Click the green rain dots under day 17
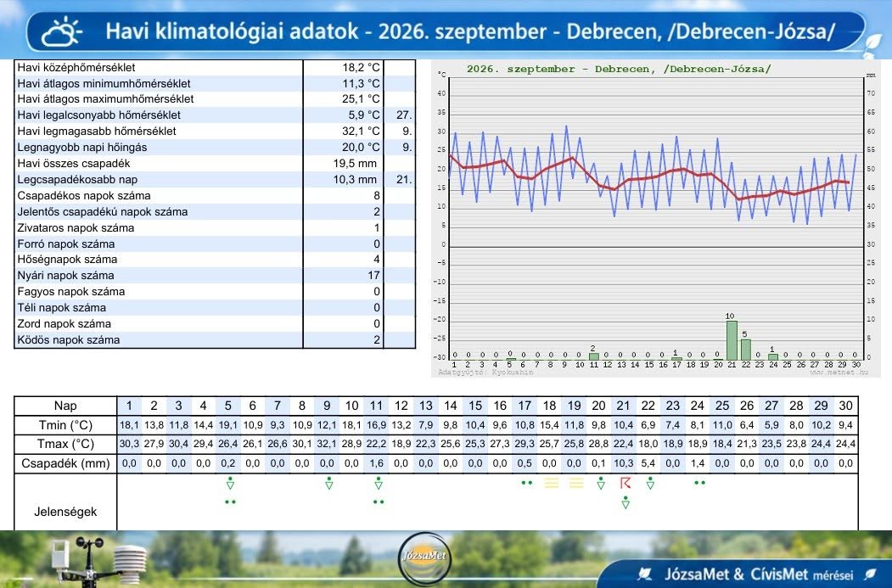The height and width of the screenshot is (588, 892). coord(527,483)
